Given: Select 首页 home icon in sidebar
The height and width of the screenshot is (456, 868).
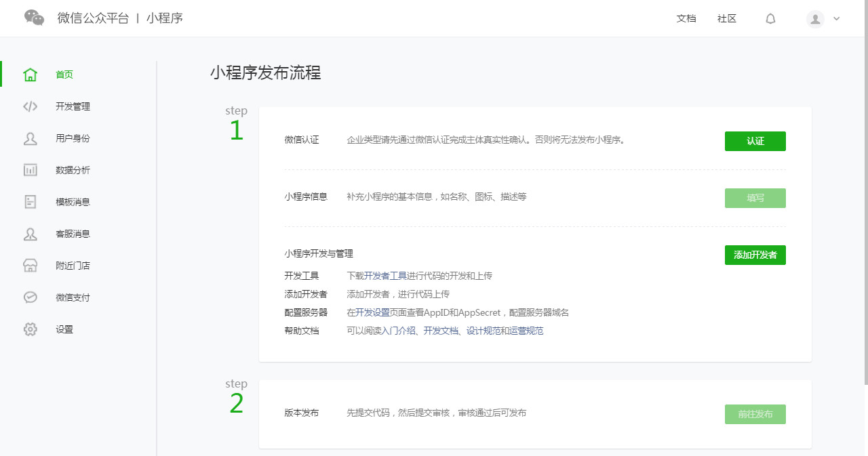Looking at the screenshot, I should (x=30, y=75).
